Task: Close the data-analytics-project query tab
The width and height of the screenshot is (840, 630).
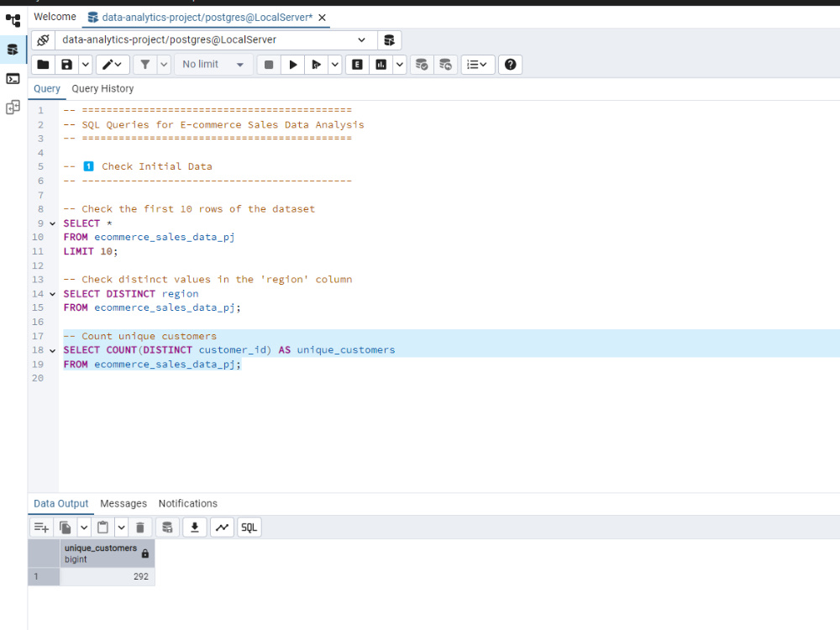Action: 322,18
